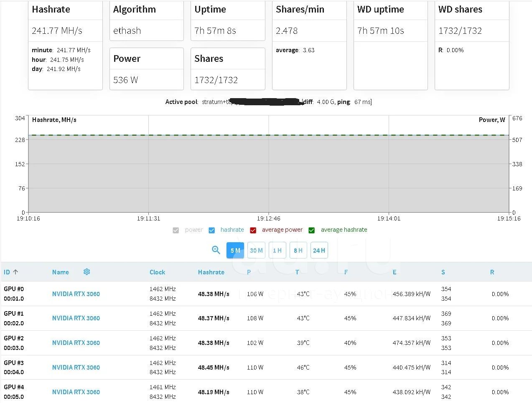
Task: Click the magnifier zoom icon below chart
Action: point(216,250)
